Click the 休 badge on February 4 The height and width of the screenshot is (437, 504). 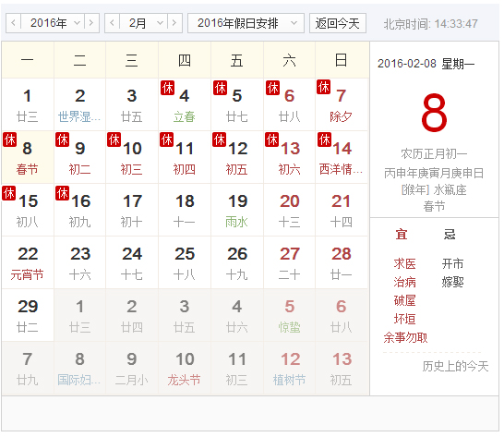pyautogui.click(x=167, y=88)
